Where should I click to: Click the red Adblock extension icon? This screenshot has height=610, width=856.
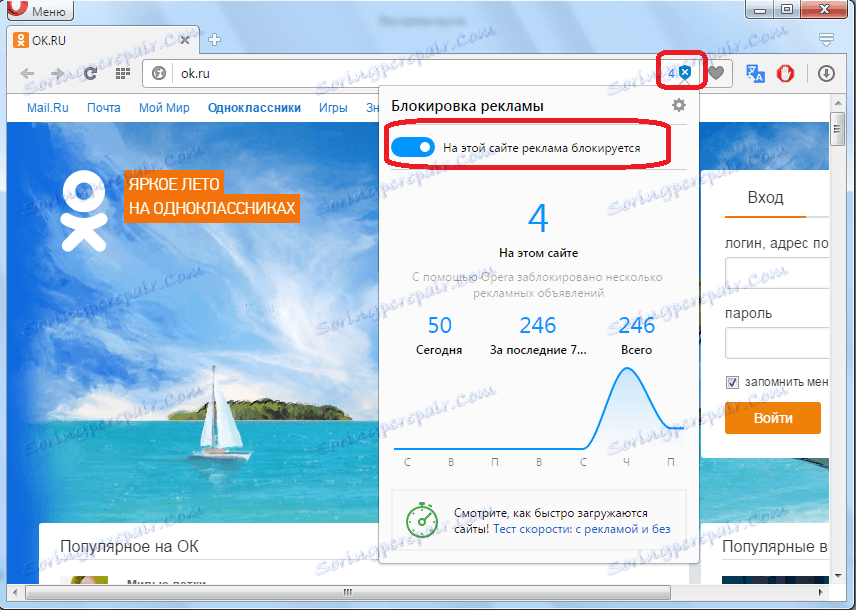pos(785,73)
